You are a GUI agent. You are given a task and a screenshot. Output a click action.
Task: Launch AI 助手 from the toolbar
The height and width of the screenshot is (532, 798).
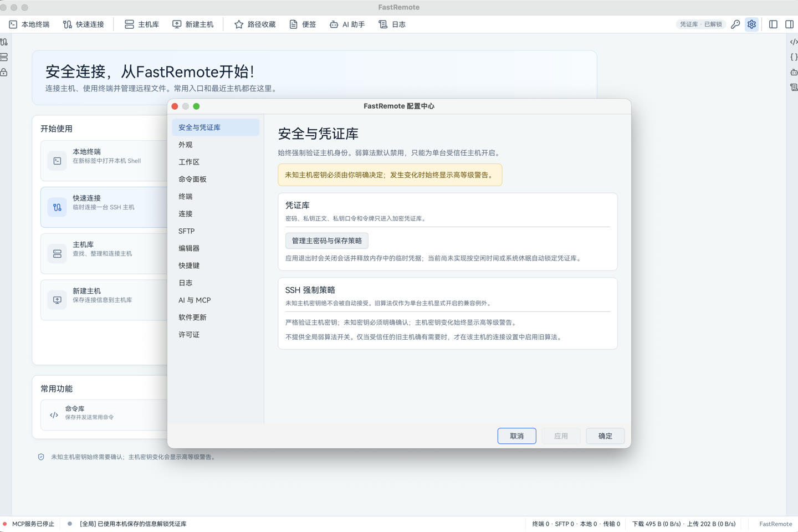tap(347, 24)
